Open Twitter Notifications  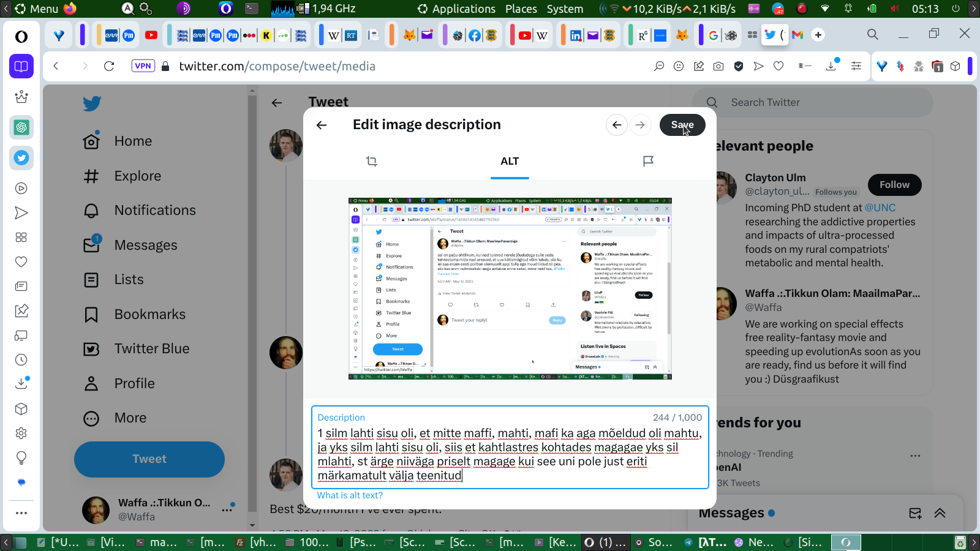(x=140, y=210)
